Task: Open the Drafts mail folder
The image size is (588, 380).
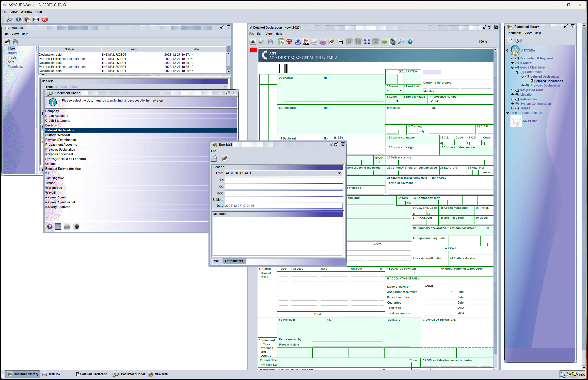Action: click(12, 53)
